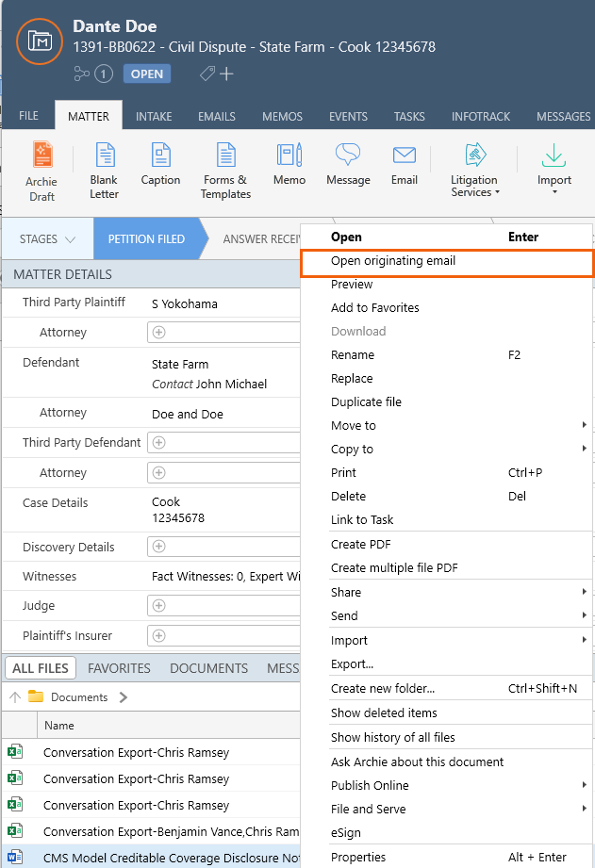The width and height of the screenshot is (595, 868).
Task: Switch to the Favorites files tab
Action: 119,668
